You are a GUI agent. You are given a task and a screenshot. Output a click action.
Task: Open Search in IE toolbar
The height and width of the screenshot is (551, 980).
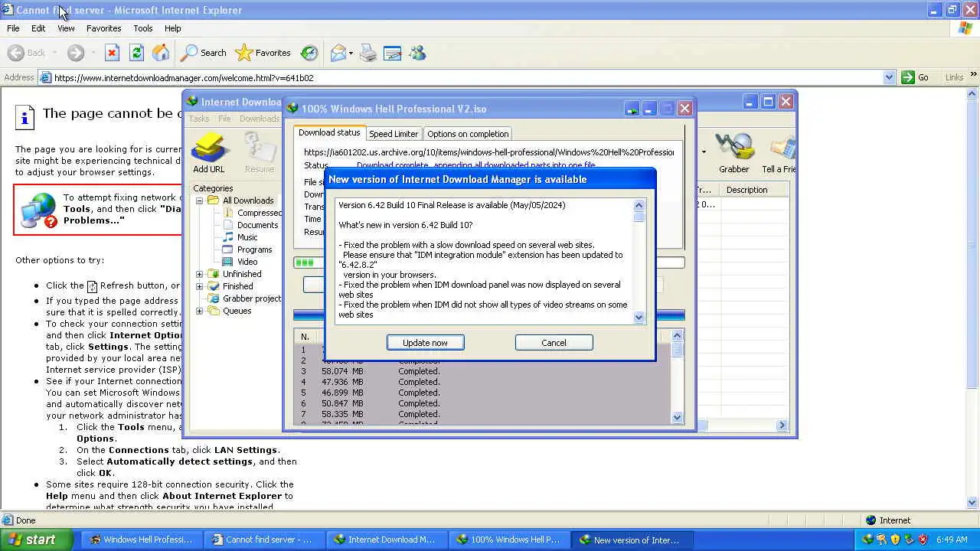(204, 53)
